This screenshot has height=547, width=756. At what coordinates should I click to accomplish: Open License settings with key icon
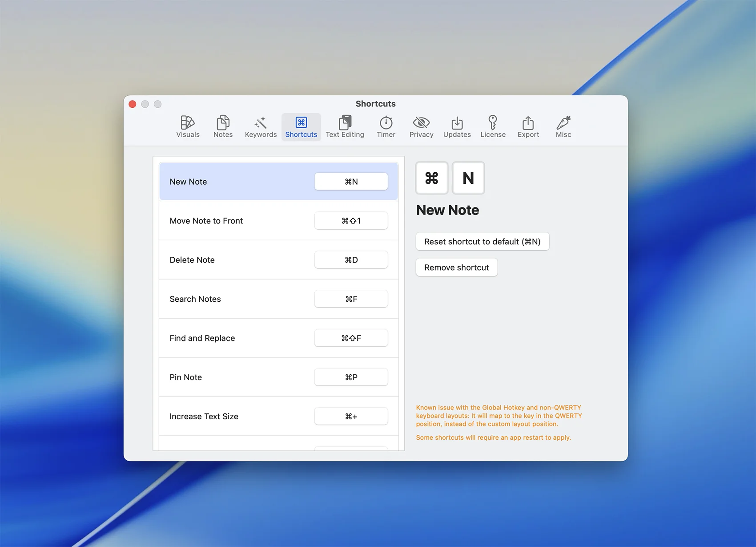[x=493, y=127]
